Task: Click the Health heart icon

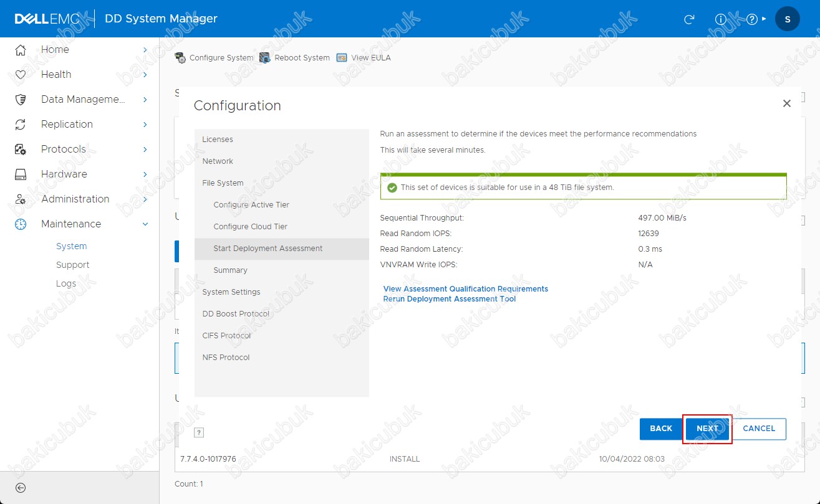Action: pyautogui.click(x=21, y=75)
